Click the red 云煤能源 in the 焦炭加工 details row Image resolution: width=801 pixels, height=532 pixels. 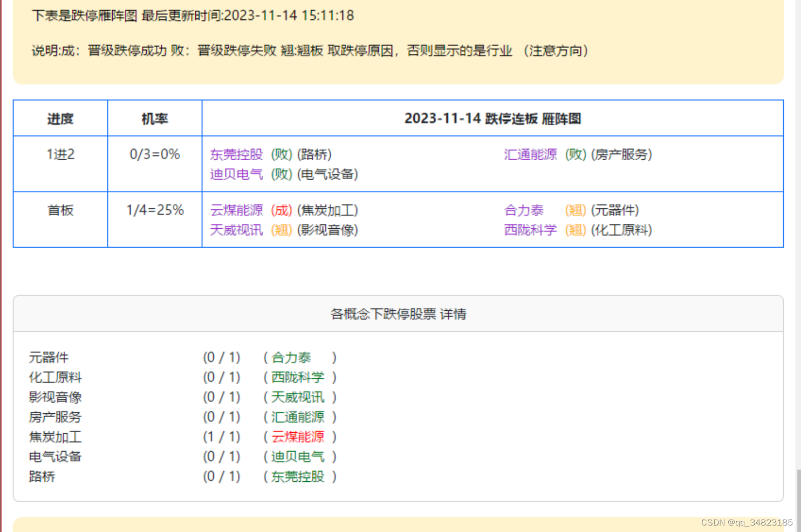298,437
